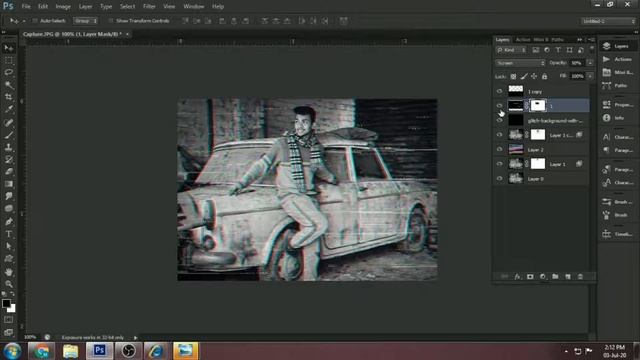Open the Fill slider arrow
Screen dimensions: 640x360
(x=590, y=76)
